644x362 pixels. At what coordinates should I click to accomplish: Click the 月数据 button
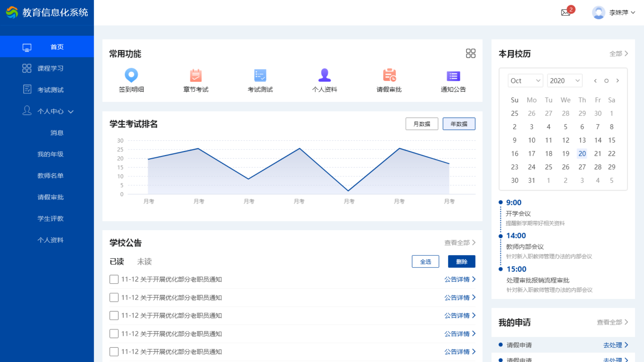pyautogui.click(x=422, y=124)
